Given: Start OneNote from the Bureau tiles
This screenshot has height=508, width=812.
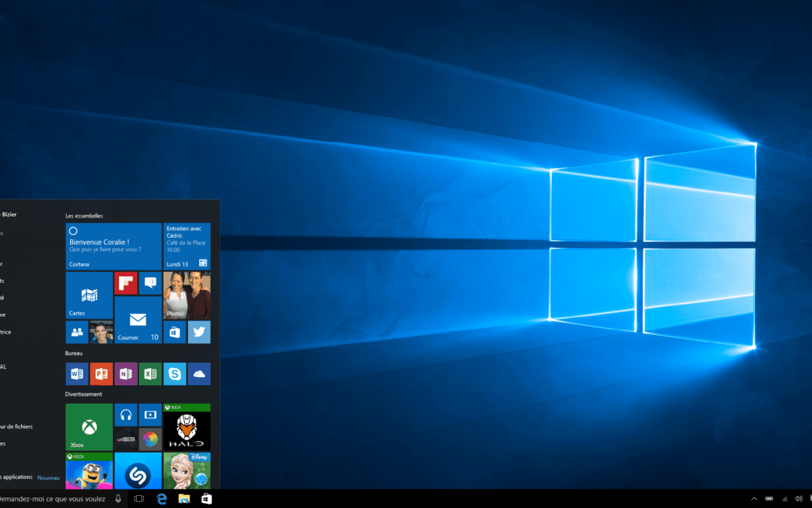Looking at the screenshot, I should pyautogui.click(x=126, y=373).
